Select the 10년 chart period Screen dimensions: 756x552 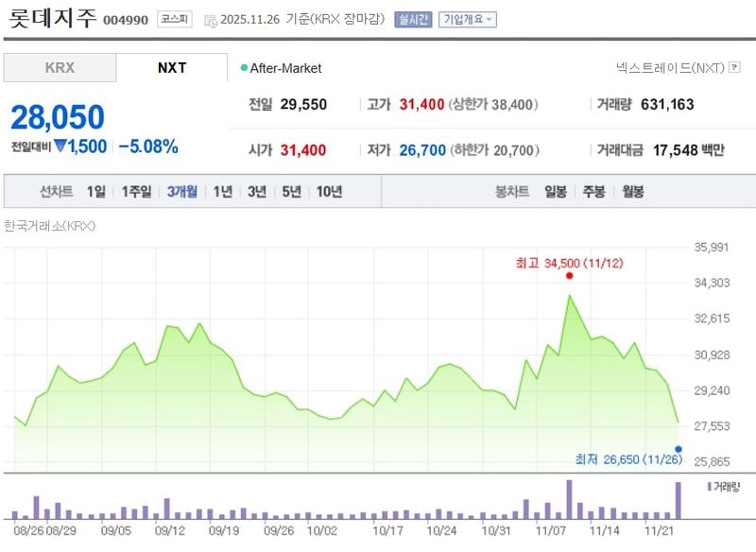(330, 191)
